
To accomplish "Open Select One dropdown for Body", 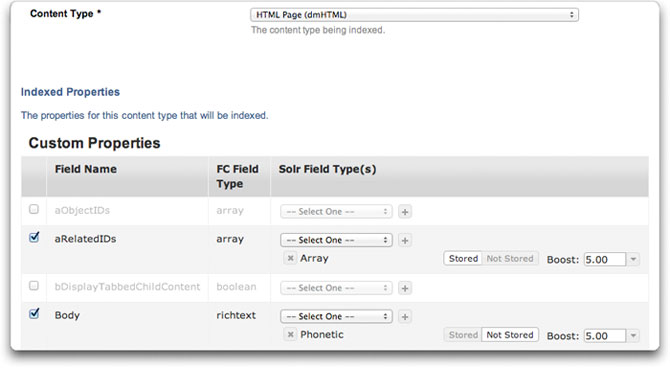I will click(336, 317).
